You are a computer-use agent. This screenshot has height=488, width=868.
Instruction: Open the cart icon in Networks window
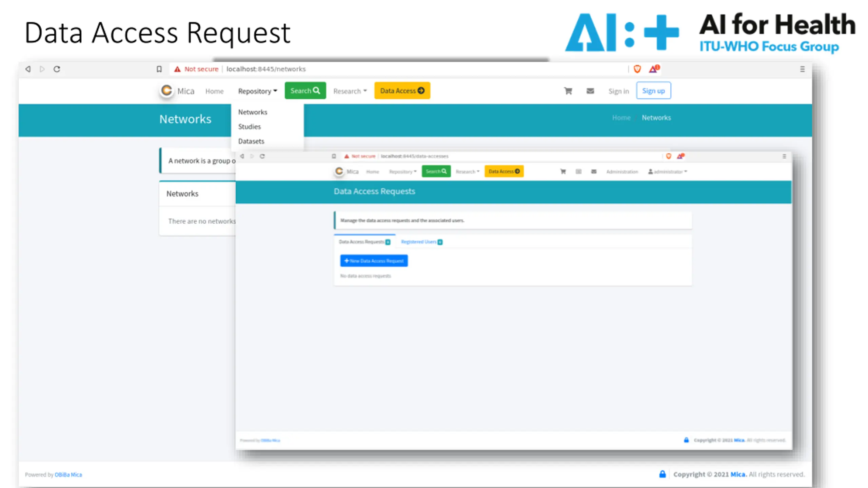pyautogui.click(x=568, y=91)
